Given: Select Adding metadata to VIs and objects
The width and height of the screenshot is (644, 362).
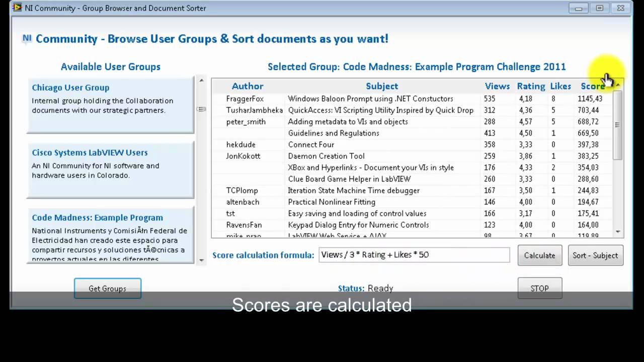Looking at the screenshot, I should click(348, 122).
